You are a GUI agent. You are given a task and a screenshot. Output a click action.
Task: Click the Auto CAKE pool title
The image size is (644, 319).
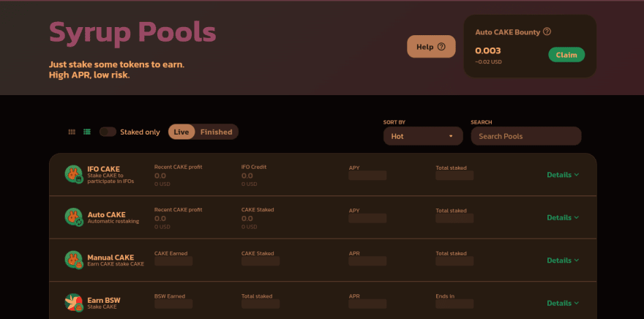coord(106,214)
